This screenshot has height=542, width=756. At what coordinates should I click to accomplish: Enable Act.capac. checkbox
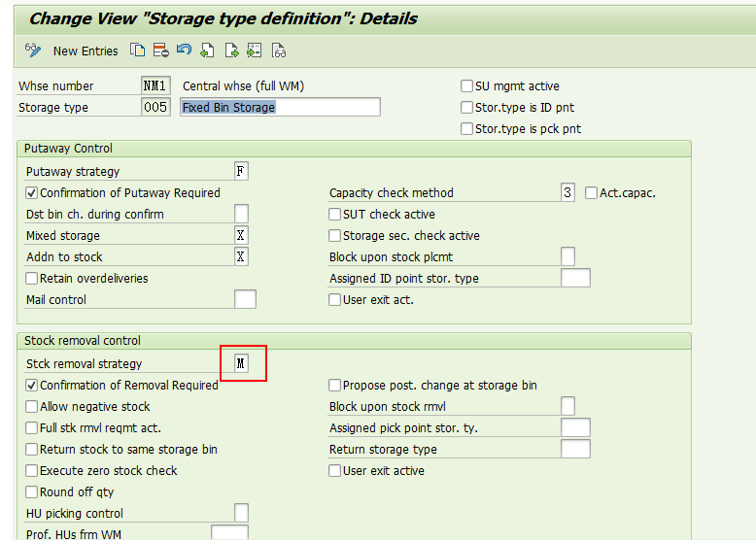point(591,193)
